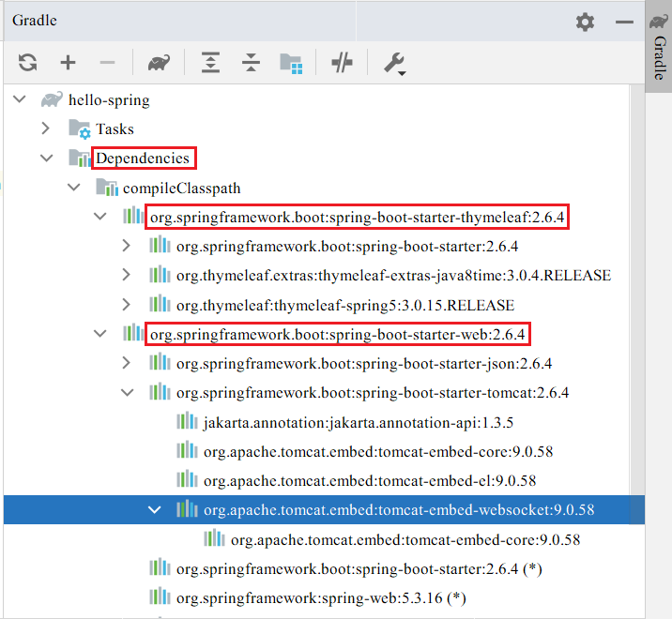Open dependency analyzer folder icon

[291, 64]
